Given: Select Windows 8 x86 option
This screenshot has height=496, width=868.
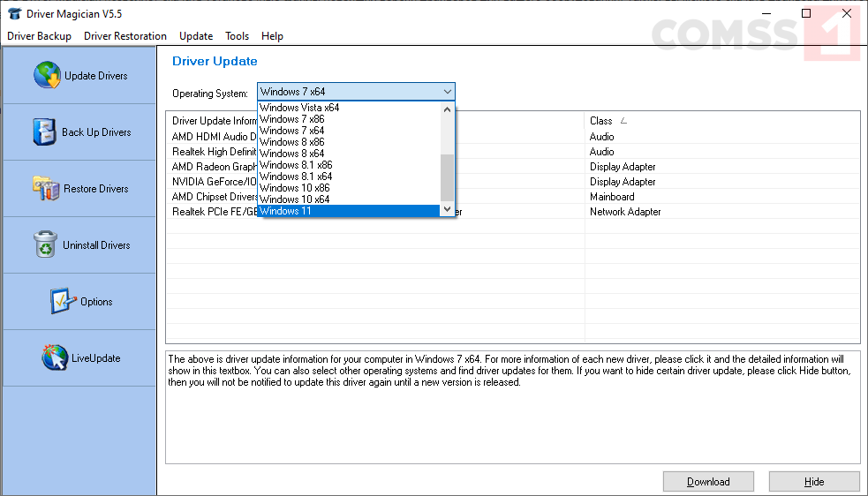Looking at the screenshot, I should click(x=350, y=142).
